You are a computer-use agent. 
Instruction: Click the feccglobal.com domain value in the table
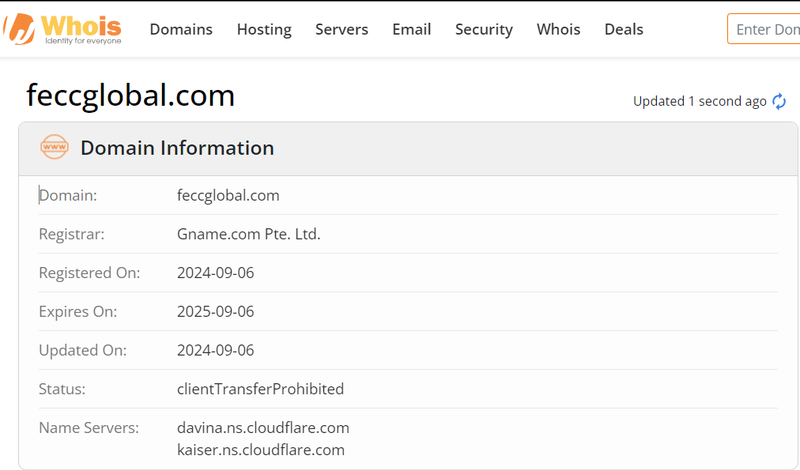tap(228, 195)
